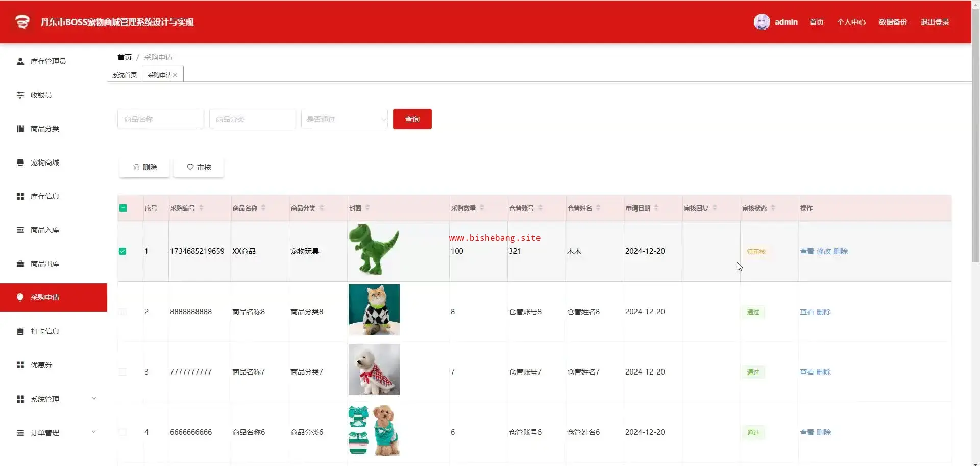Click the 删除 batch delete button
Image resolution: width=980 pixels, height=466 pixels.
pos(144,167)
